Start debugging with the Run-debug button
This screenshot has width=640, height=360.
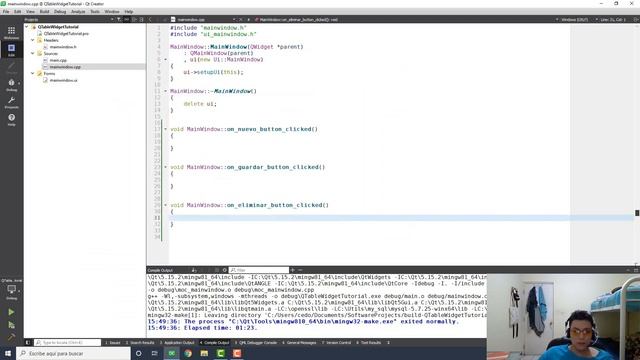pos(11,325)
